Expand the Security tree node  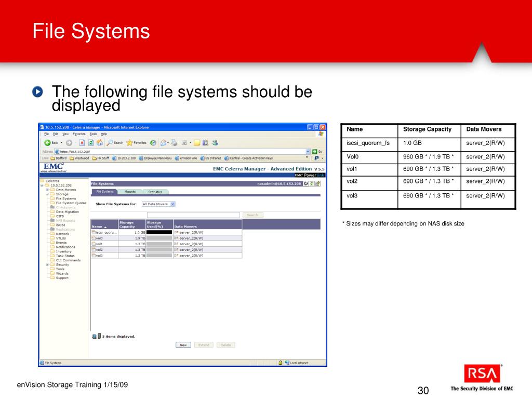pyautogui.click(x=47, y=264)
